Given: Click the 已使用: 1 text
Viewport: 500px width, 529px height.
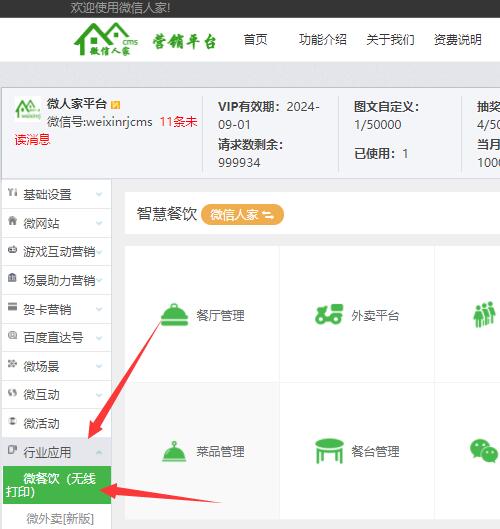Looking at the screenshot, I should point(381,154).
